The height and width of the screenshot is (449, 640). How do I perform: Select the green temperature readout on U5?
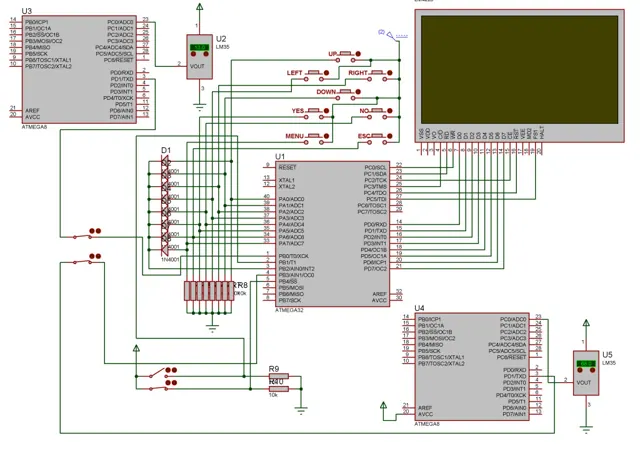click(x=586, y=364)
